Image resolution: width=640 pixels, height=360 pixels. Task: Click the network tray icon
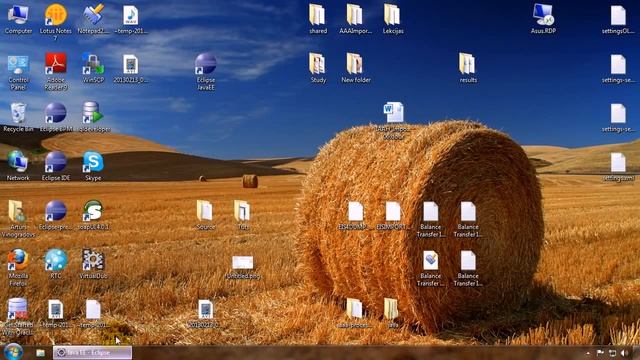point(612,353)
